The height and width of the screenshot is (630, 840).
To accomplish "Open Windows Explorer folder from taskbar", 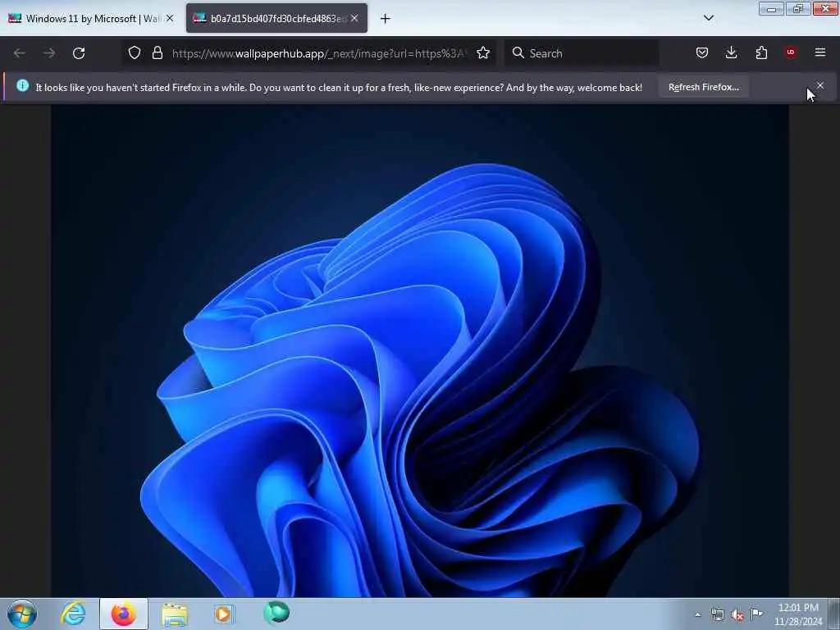I will (x=175, y=614).
